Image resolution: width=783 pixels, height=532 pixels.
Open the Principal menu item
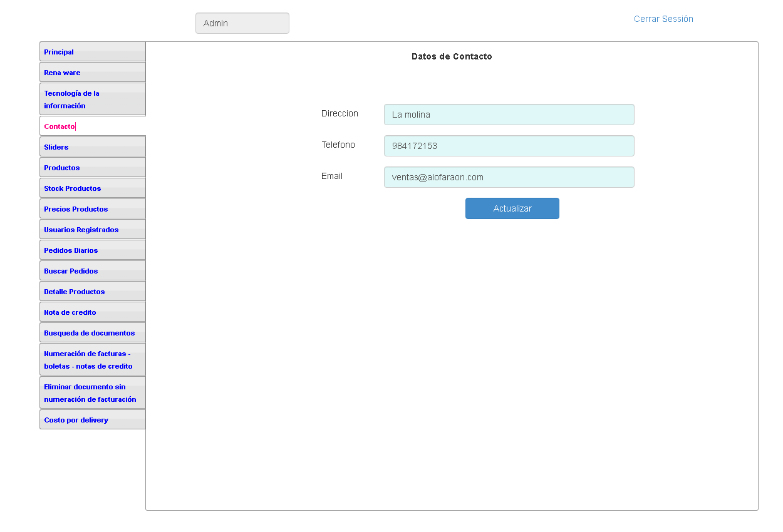[59, 52]
